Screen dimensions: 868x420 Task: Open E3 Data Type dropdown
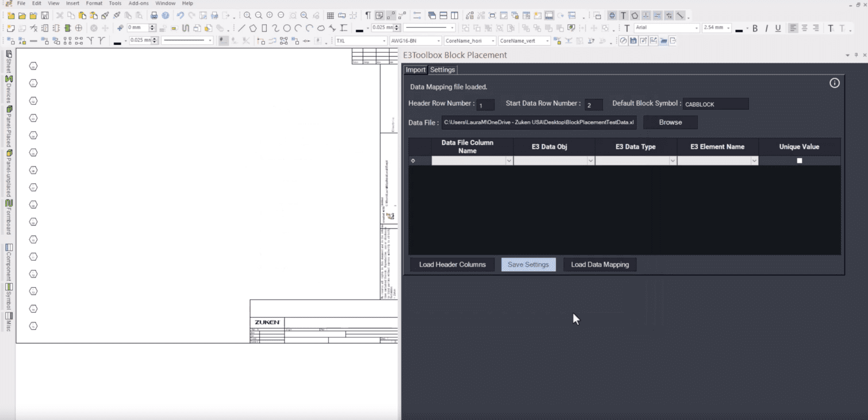pos(673,161)
